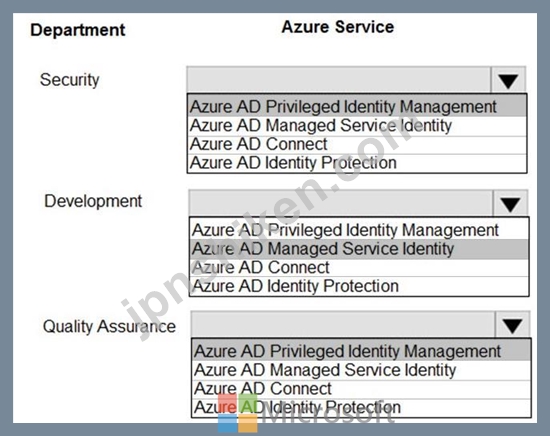This screenshot has width=550, height=436.
Task: Choose Privileged Identity Management for Development
Action: point(359,230)
